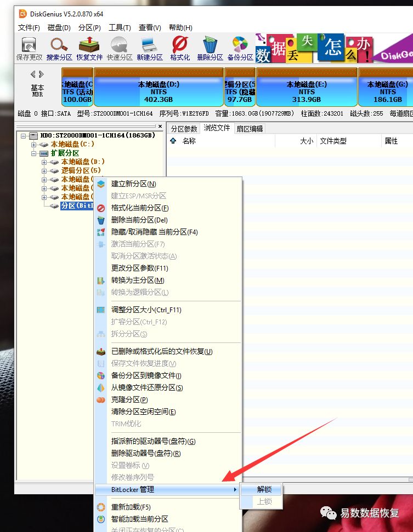Click the 格式化当前分区 red prohibit icon
Viewport: 413px width, 532px height.
pyautogui.click(x=101, y=208)
